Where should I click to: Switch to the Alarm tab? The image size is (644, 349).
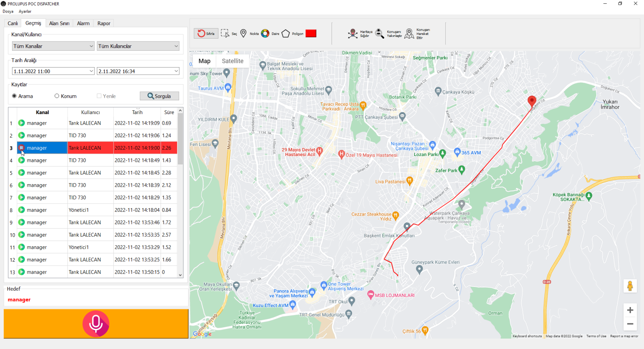tap(83, 23)
